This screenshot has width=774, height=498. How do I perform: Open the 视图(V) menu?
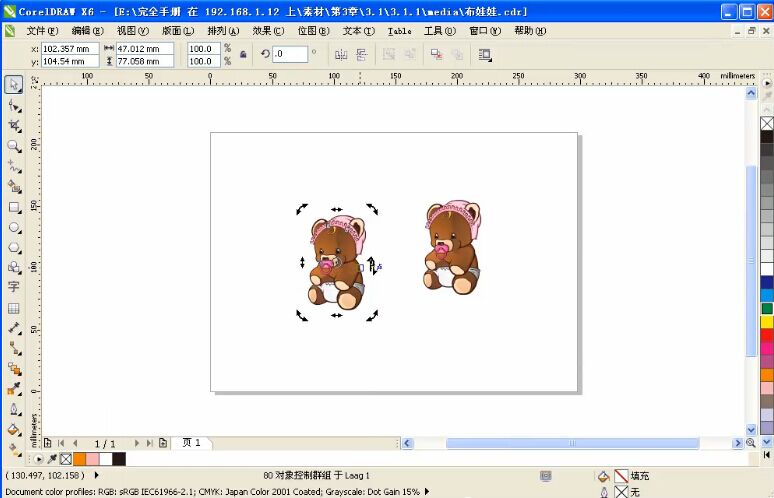pos(133,31)
